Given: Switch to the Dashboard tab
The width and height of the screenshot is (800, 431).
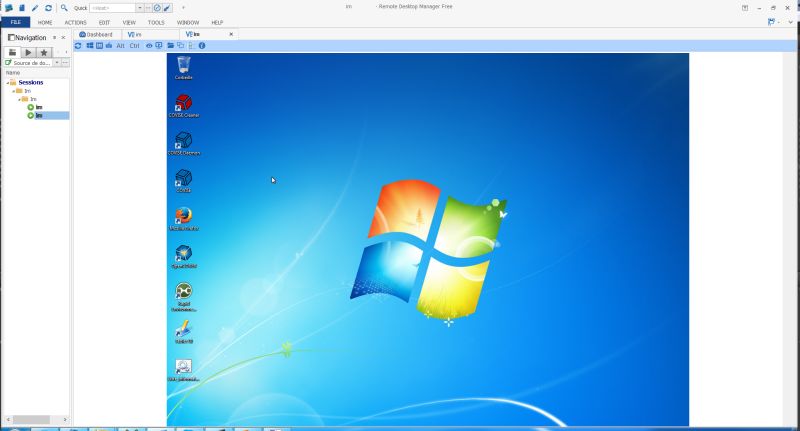Looking at the screenshot, I should [x=96, y=34].
